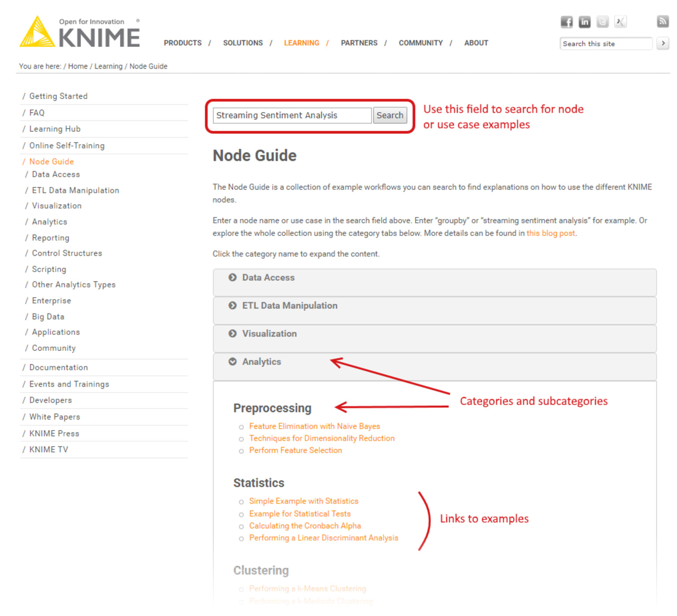
Task: Open Techniques for Dimensionality Reduction example
Action: point(322,438)
